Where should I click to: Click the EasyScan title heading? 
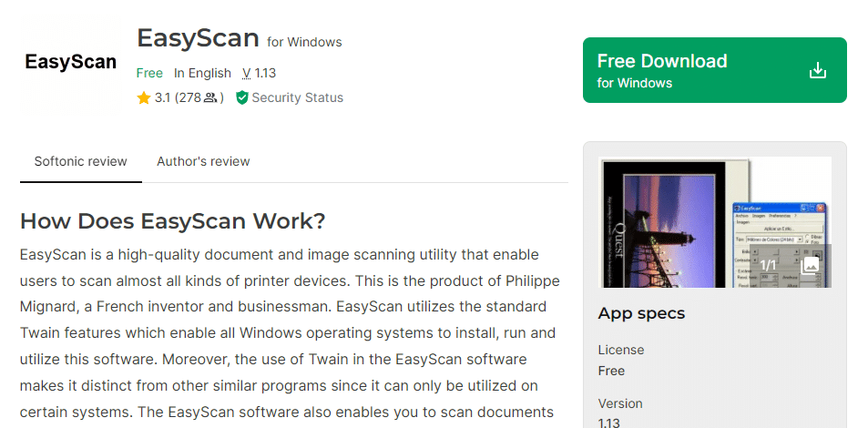point(198,38)
